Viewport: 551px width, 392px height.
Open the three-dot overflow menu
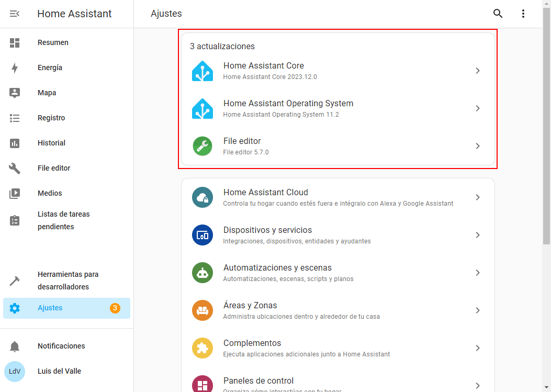tap(523, 14)
